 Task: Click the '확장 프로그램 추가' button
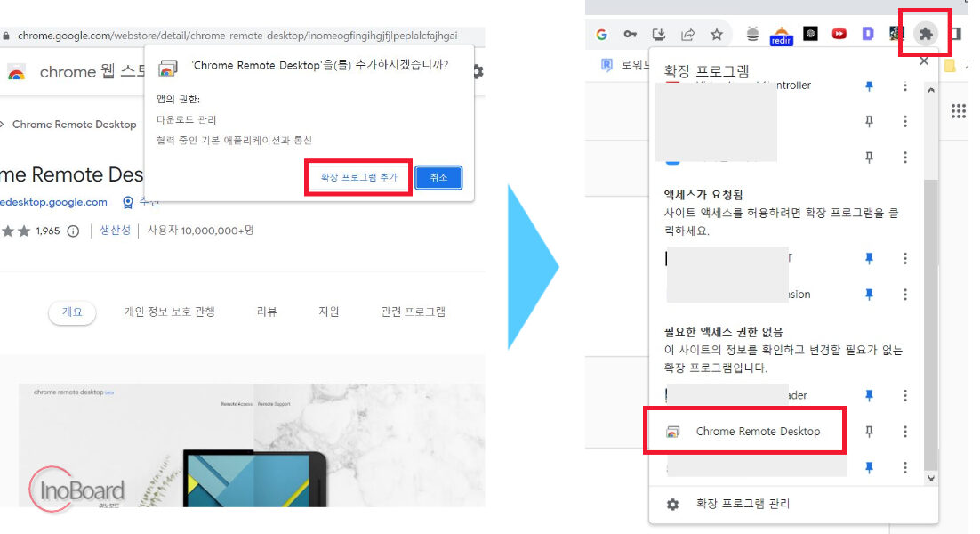coord(358,178)
